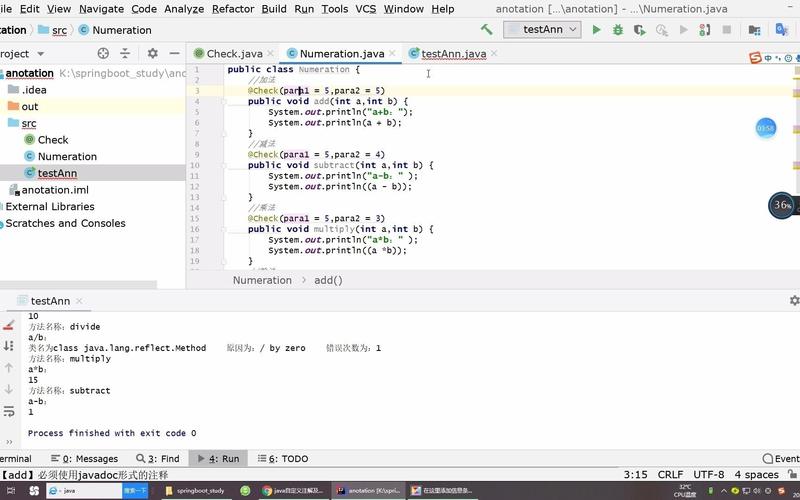Select Numeration class in project tree
This screenshot has height=500, width=800.
[67, 156]
